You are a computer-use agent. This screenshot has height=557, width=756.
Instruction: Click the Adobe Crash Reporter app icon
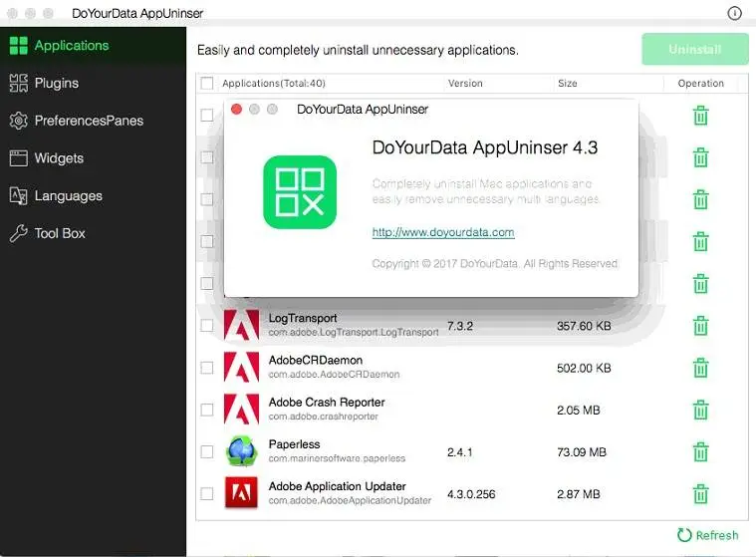[x=242, y=410]
